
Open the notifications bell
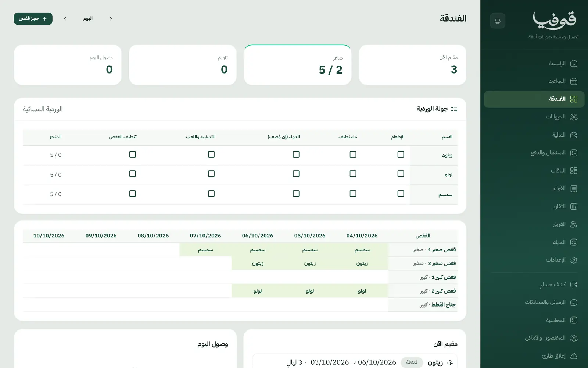(x=498, y=21)
